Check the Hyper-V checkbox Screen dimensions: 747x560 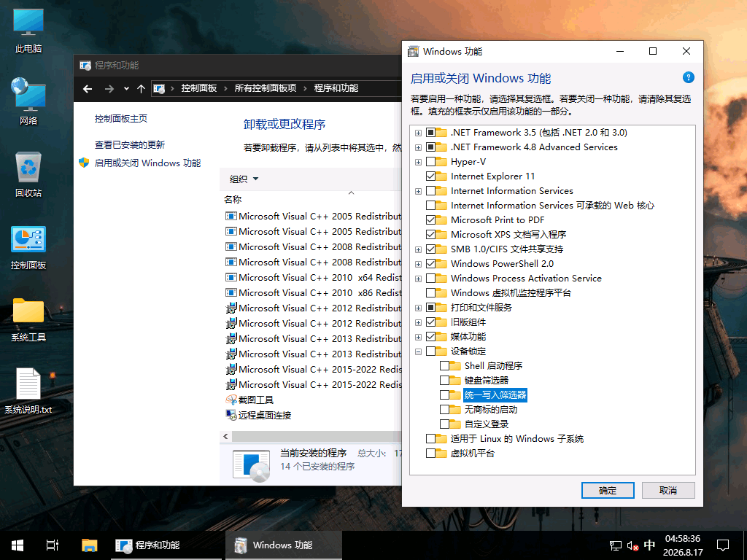(430, 162)
